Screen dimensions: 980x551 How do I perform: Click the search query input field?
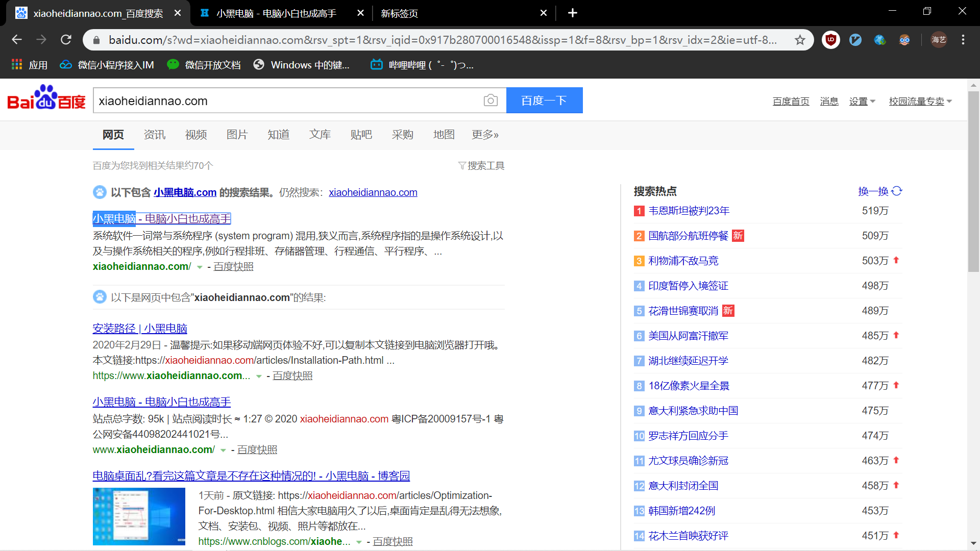pyautogui.click(x=286, y=101)
